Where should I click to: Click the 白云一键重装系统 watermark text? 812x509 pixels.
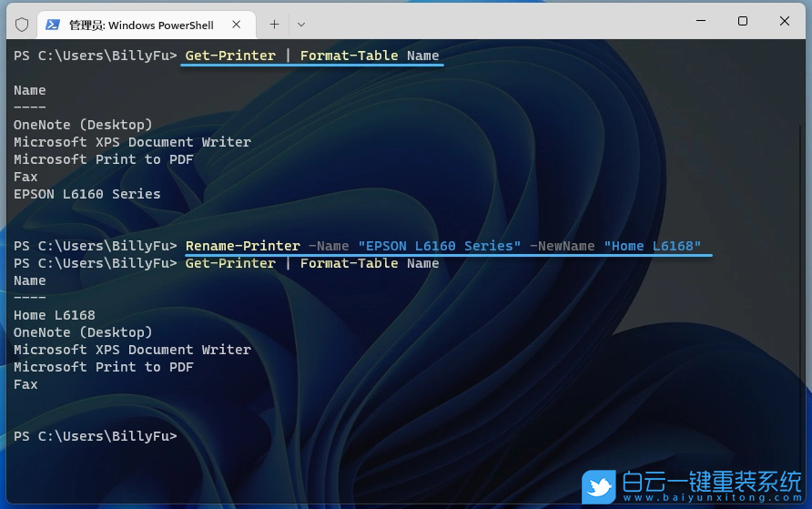[710, 480]
